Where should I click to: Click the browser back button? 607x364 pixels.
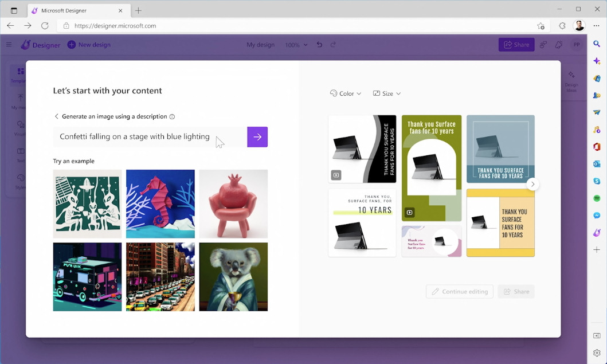click(10, 26)
